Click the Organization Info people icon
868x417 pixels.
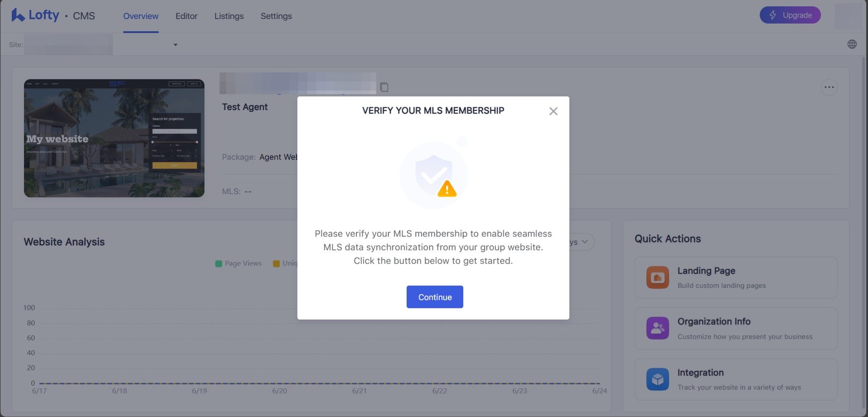click(658, 328)
